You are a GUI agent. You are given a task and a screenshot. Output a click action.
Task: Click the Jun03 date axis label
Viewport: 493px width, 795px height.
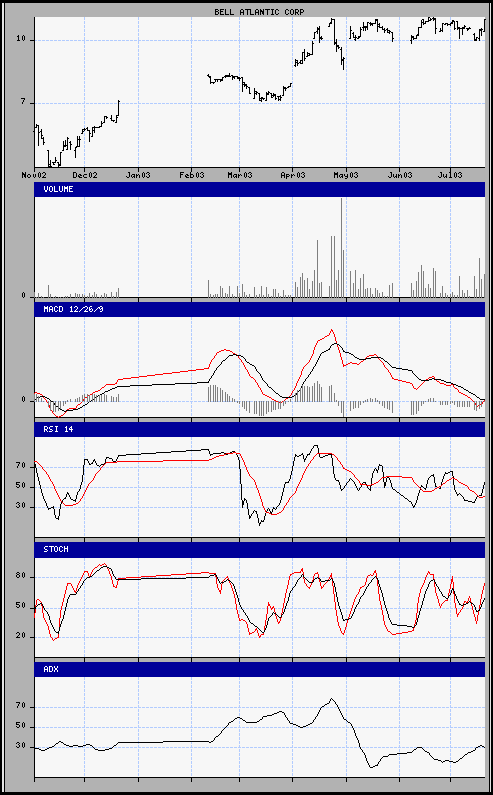click(x=400, y=175)
